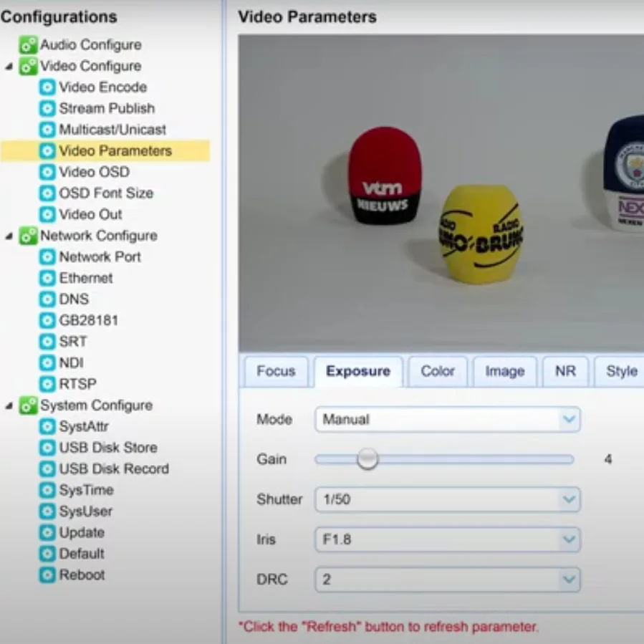Screen dimensions: 644x644
Task: Switch to the Color tab
Action: pyautogui.click(x=438, y=371)
